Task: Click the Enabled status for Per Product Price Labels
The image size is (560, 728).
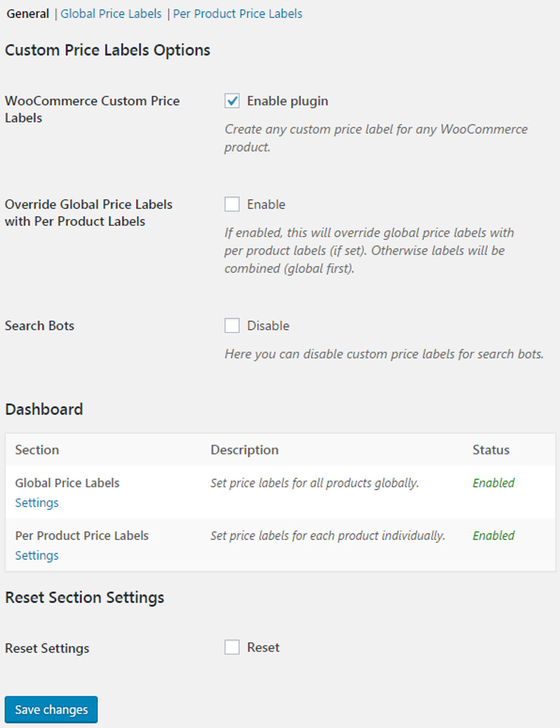Action: point(493,536)
